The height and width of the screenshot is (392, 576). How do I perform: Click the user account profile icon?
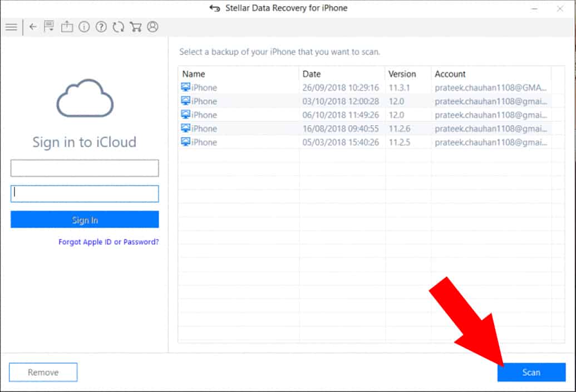(x=152, y=27)
